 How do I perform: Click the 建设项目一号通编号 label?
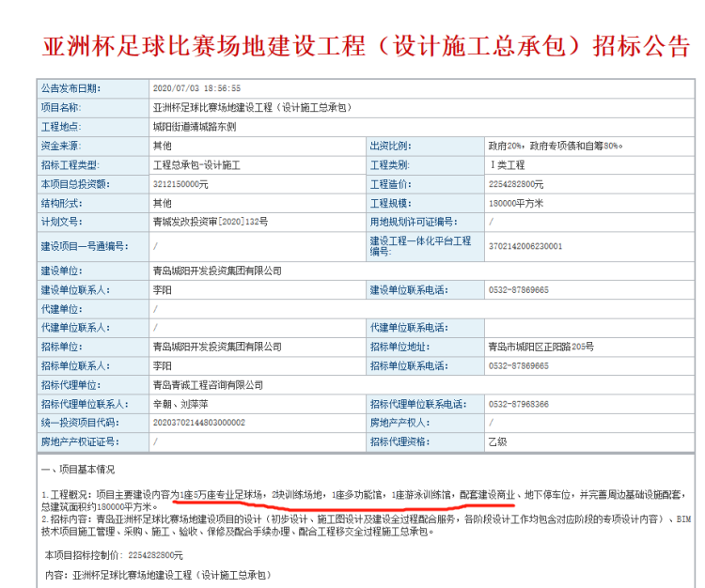[x=85, y=247]
